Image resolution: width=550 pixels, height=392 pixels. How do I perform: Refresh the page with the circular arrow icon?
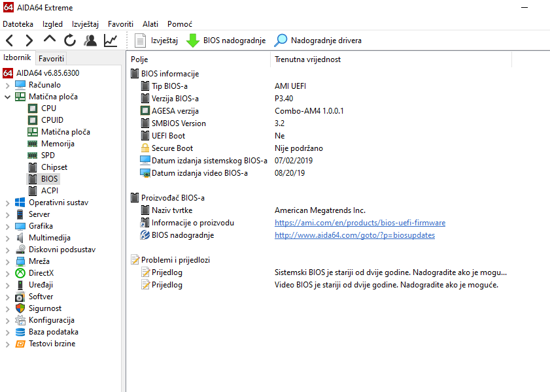click(x=70, y=41)
